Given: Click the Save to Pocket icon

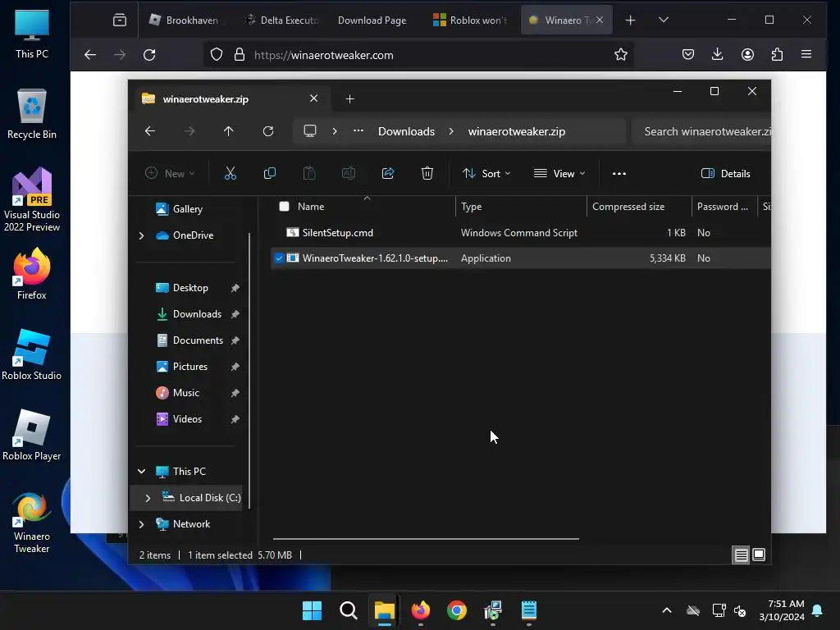Looking at the screenshot, I should 688,55.
